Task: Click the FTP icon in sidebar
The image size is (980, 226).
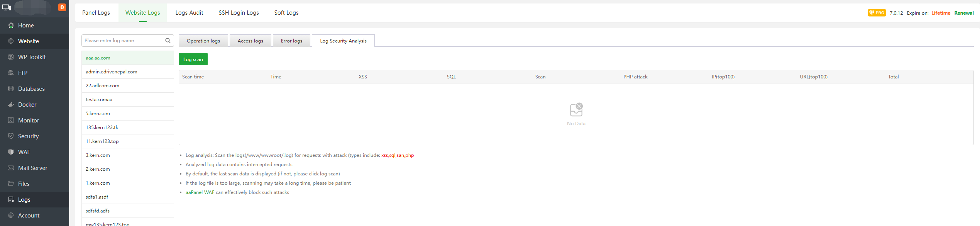Action: pyautogui.click(x=11, y=73)
